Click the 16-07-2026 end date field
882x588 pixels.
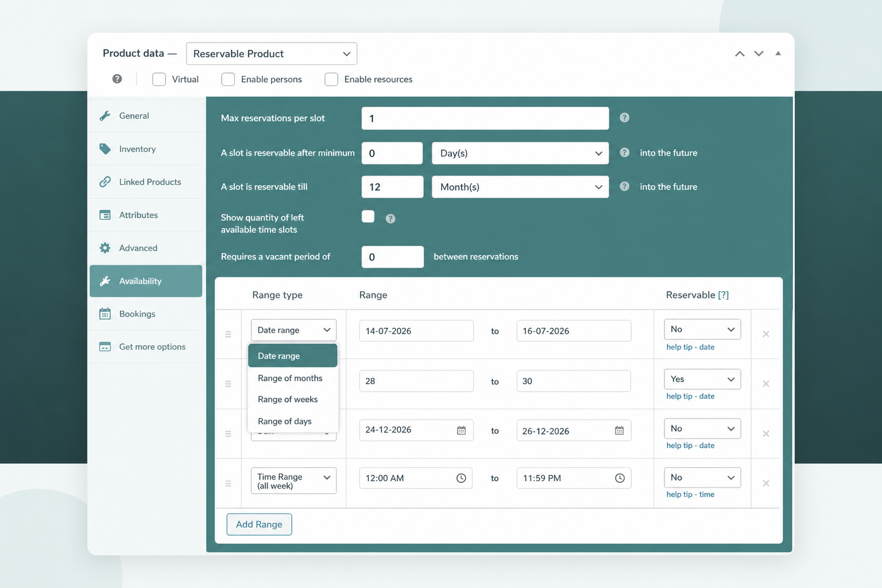point(574,331)
